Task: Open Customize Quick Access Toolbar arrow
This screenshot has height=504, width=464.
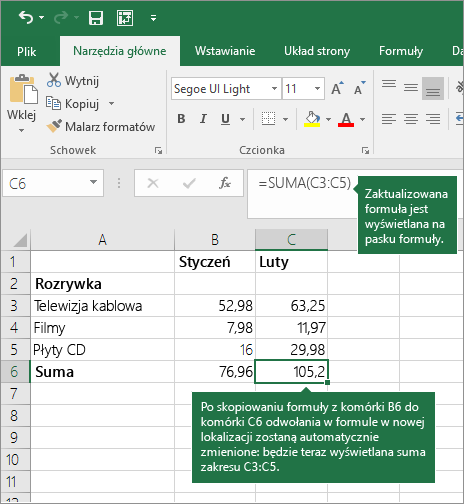Action: [x=153, y=18]
